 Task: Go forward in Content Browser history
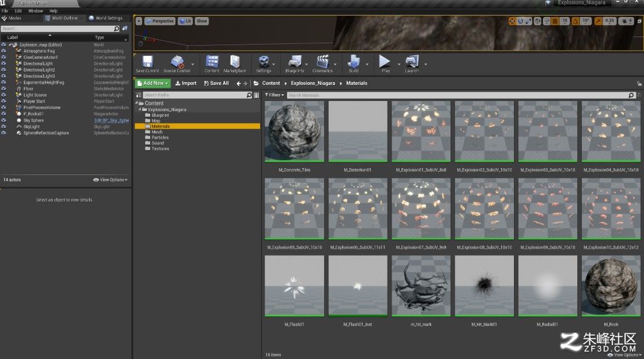(x=245, y=83)
